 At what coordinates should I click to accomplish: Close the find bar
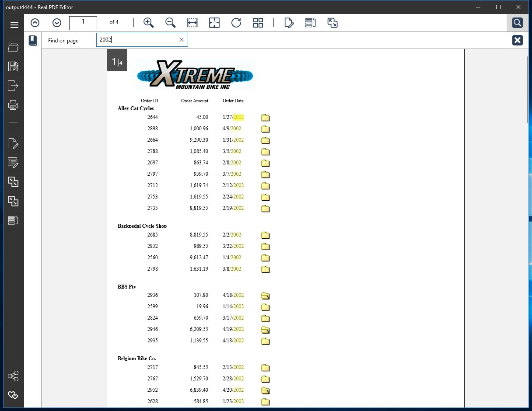coord(518,40)
